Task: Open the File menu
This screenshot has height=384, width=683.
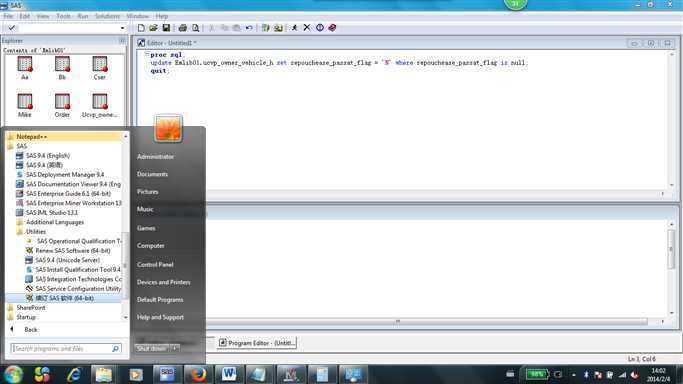Action: pyautogui.click(x=8, y=16)
